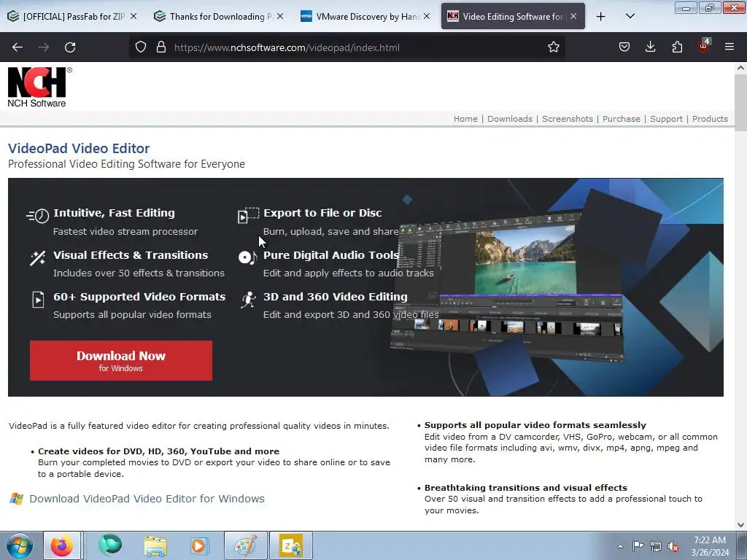The image size is (747, 560).
Task: Click the Visual Effects magic wand icon
Action: click(38, 258)
